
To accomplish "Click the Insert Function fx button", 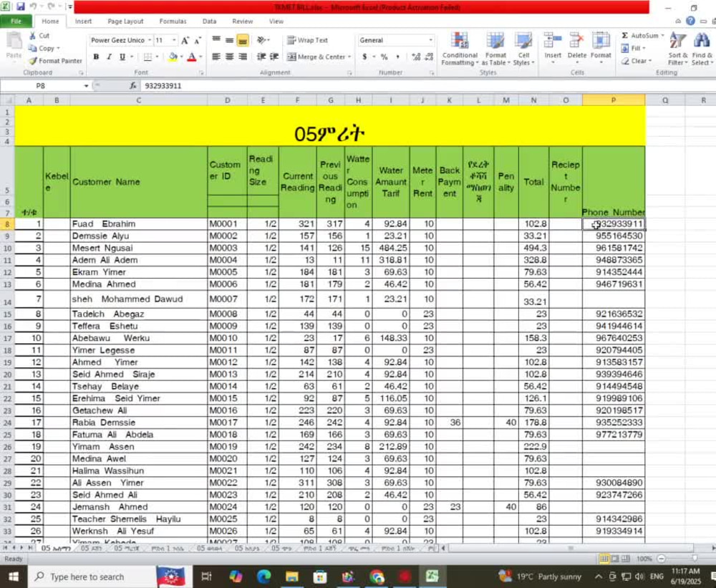I will coord(133,86).
